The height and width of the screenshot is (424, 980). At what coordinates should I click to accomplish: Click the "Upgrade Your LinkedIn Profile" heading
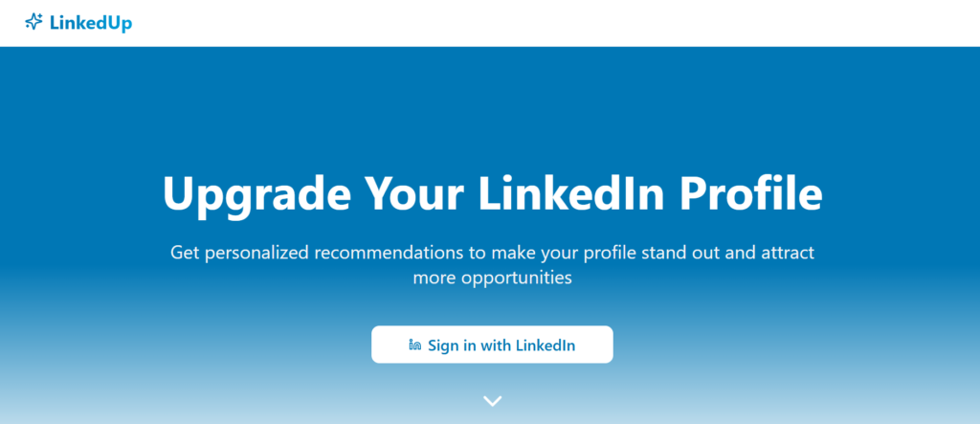pos(492,194)
